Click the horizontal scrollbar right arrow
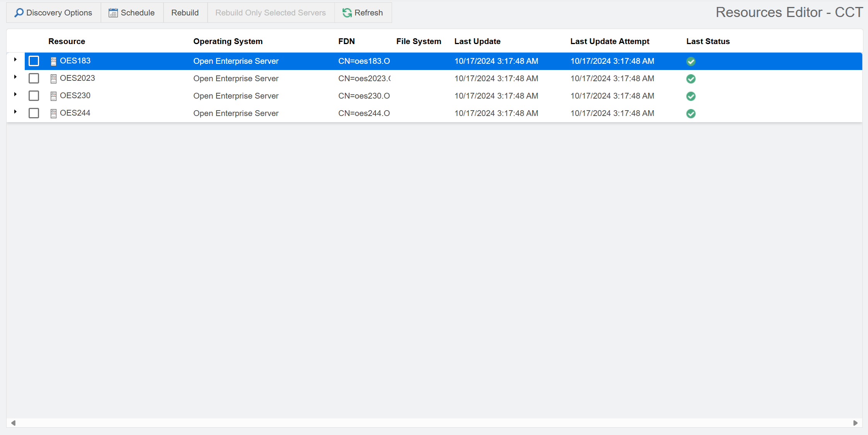868x435 pixels. [855, 423]
